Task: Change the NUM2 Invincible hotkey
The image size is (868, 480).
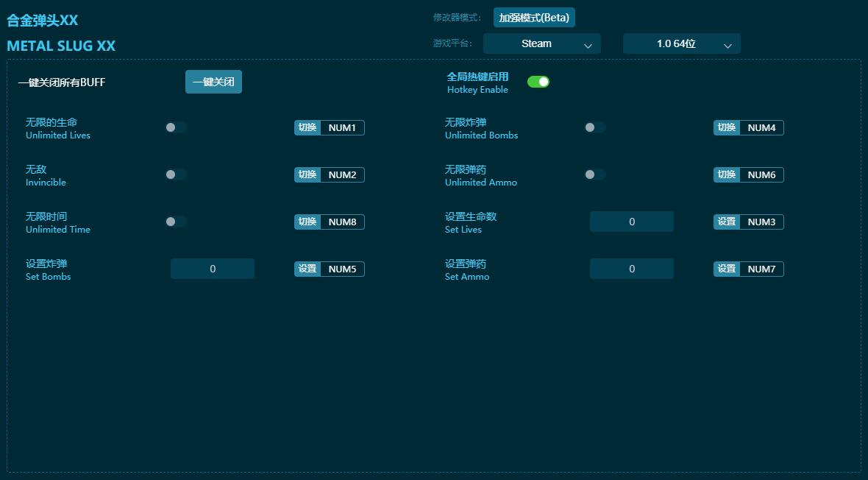Action: [x=342, y=175]
